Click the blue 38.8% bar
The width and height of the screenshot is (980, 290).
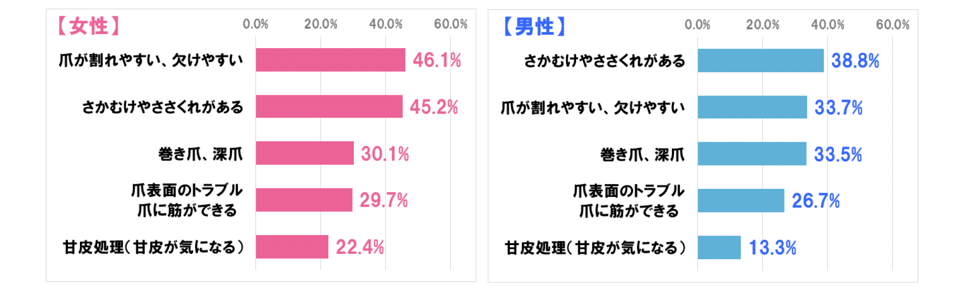click(x=761, y=61)
